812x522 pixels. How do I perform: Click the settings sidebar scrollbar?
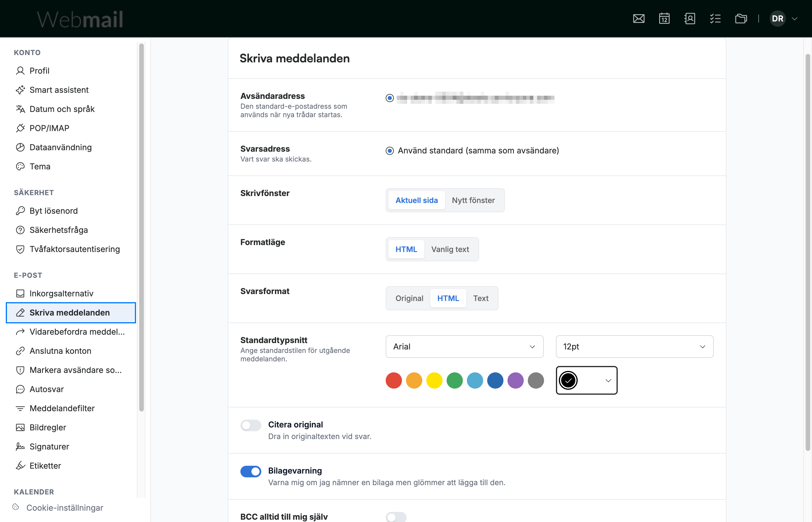(141, 227)
